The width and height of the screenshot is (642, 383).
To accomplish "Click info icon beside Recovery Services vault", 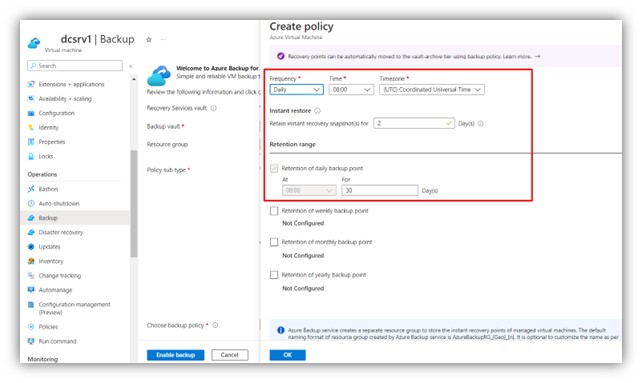I will (213, 108).
